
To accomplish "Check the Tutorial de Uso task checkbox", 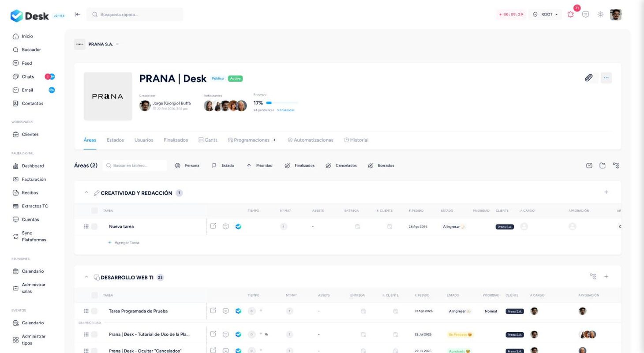I will [x=94, y=334].
